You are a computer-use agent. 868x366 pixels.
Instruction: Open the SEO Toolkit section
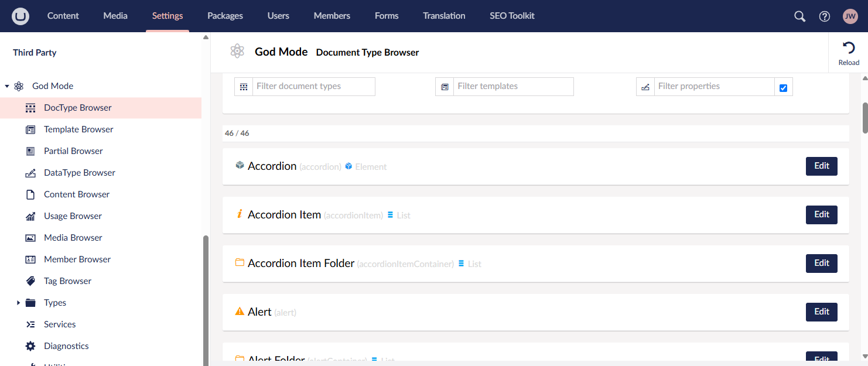pyautogui.click(x=512, y=16)
